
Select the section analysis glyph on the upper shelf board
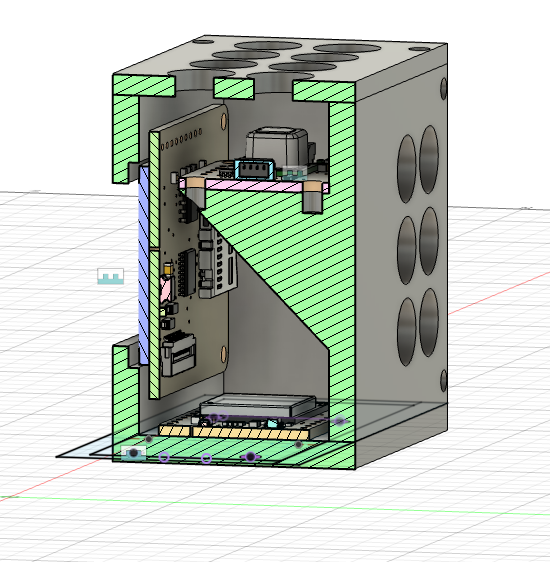295,173
